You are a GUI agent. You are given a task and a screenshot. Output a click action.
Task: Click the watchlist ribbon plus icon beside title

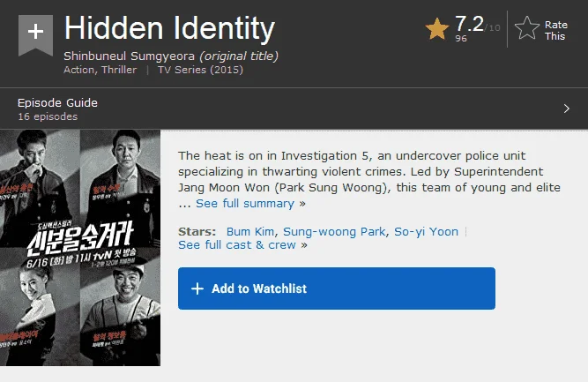pyautogui.click(x=35, y=35)
